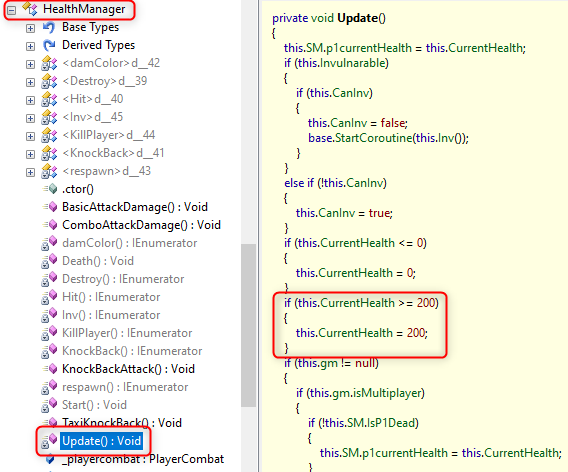Click the Hit() private method icon
This screenshot has width=568, height=472.
[x=49, y=297]
